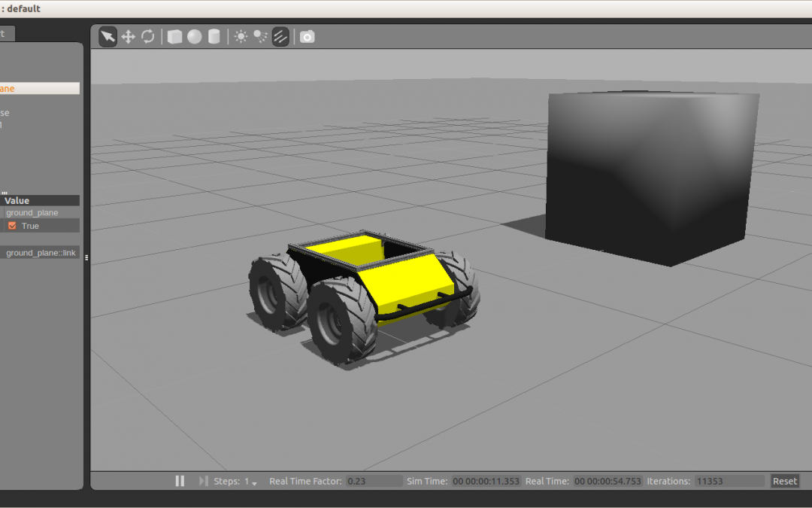Image resolution: width=812 pixels, height=508 pixels.
Task: Activate the selection arrow tool
Action: point(108,37)
